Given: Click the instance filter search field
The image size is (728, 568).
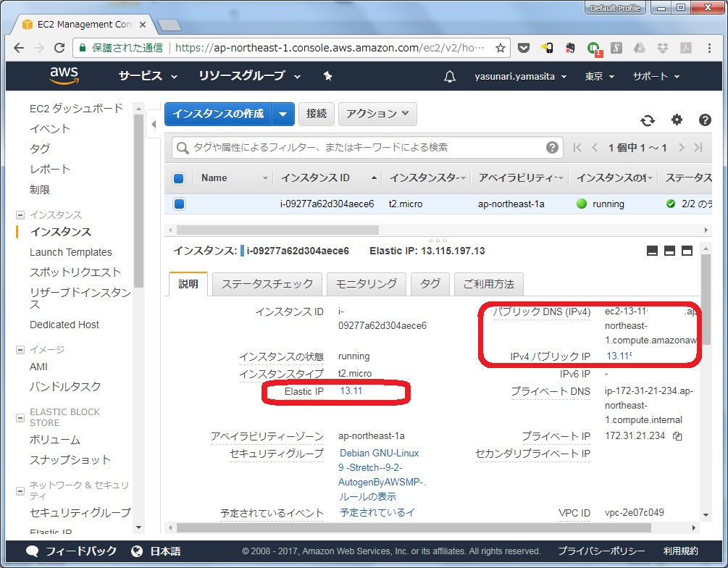Looking at the screenshot, I should coord(367,148).
